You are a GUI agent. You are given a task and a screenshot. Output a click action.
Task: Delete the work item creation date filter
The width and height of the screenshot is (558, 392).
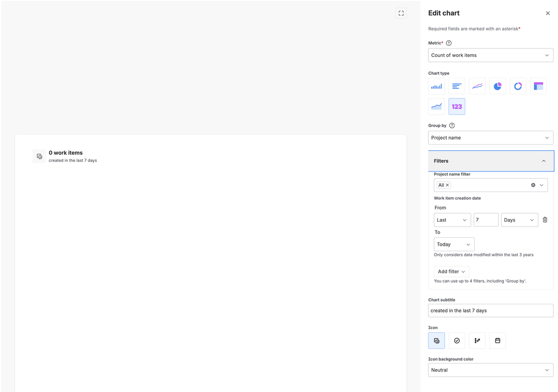click(x=545, y=220)
